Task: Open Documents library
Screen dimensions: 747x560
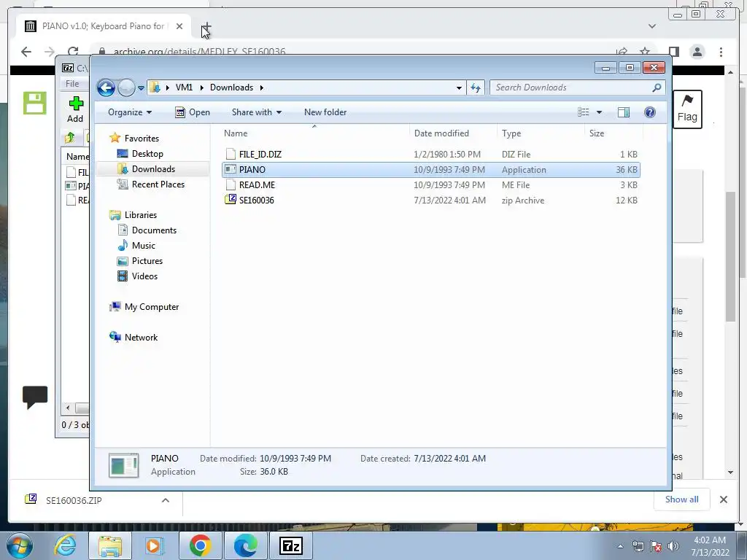Action: pyautogui.click(x=154, y=230)
